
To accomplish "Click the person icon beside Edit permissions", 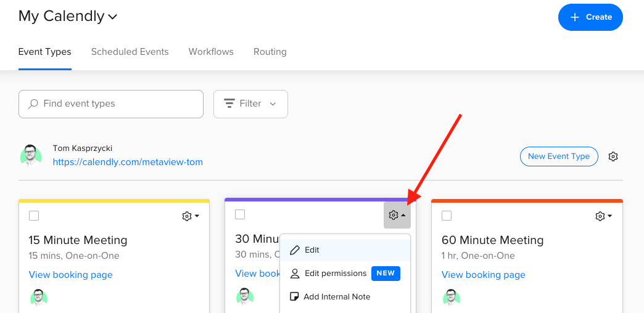I will pyautogui.click(x=295, y=274).
